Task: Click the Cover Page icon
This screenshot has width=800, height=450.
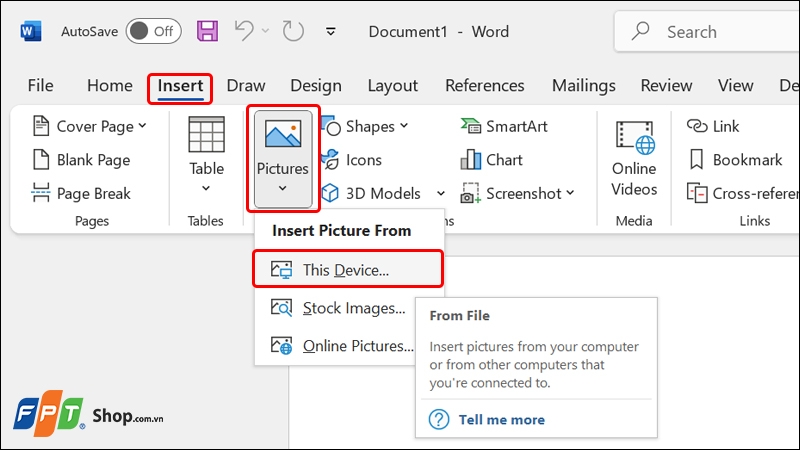Action: (x=41, y=126)
